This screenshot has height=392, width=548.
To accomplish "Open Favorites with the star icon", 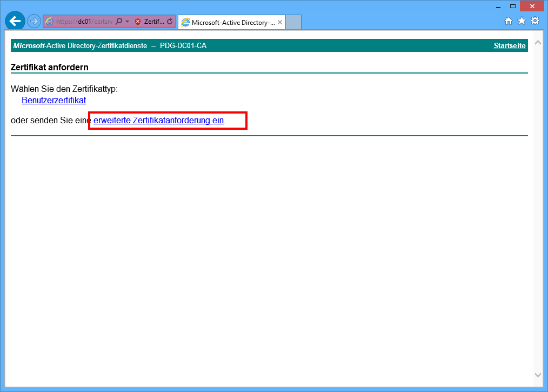I will tap(522, 21).
